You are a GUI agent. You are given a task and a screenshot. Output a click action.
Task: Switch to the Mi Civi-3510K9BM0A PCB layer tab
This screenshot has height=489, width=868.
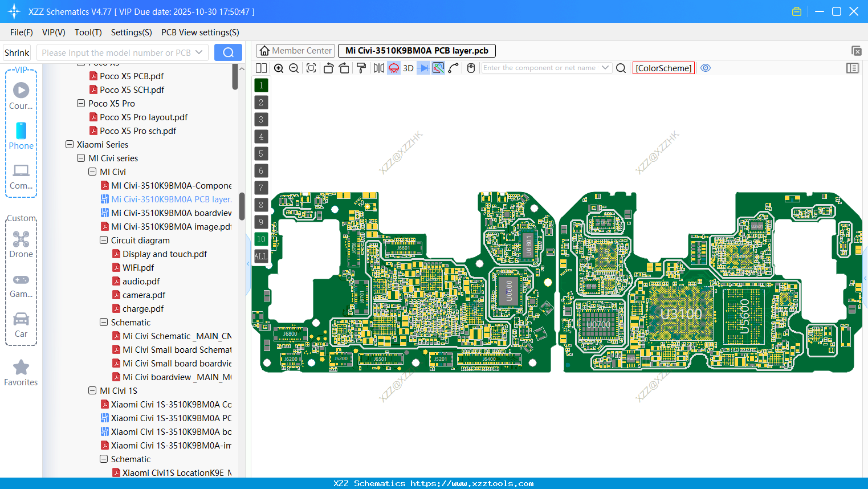[x=416, y=50]
